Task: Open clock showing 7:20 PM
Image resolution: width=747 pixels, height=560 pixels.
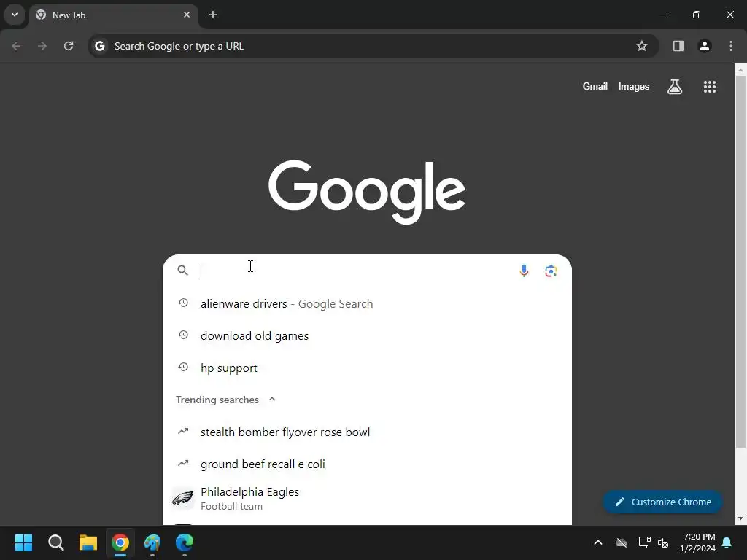Action: (697, 542)
